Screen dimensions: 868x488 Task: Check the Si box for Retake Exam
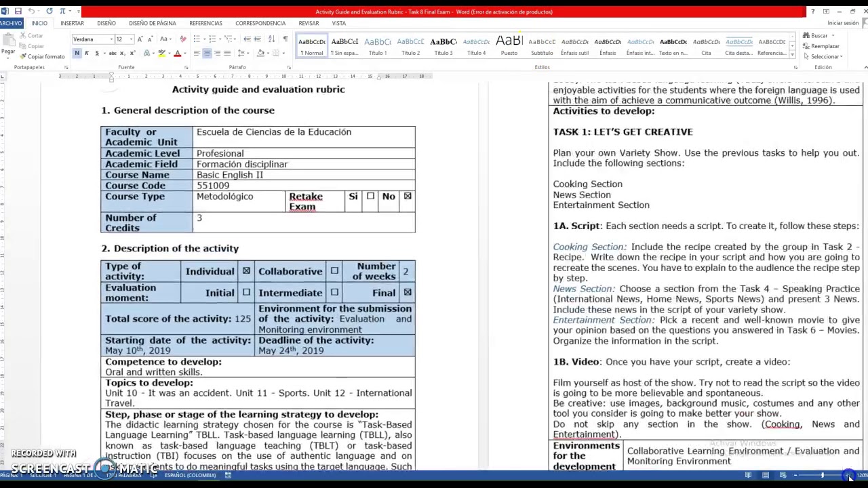click(370, 197)
